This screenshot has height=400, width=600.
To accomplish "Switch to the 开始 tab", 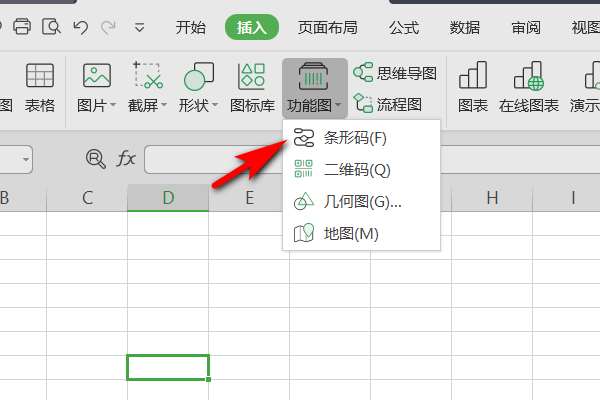I will click(191, 27).
